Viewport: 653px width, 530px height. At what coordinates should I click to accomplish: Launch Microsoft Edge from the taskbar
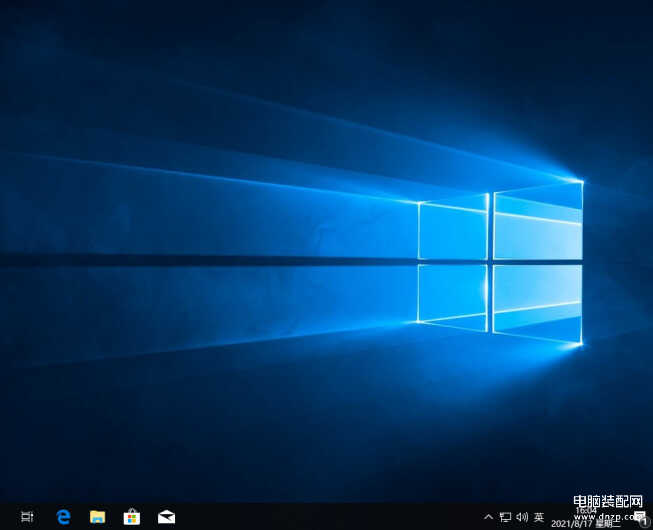63,517
